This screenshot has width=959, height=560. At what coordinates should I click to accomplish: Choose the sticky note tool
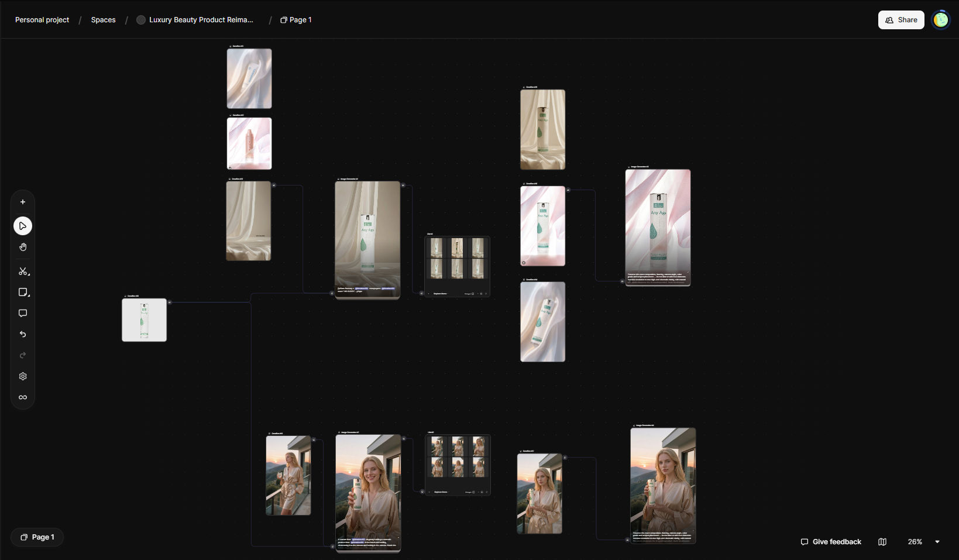pyautogui.click(x=23, y=293)
